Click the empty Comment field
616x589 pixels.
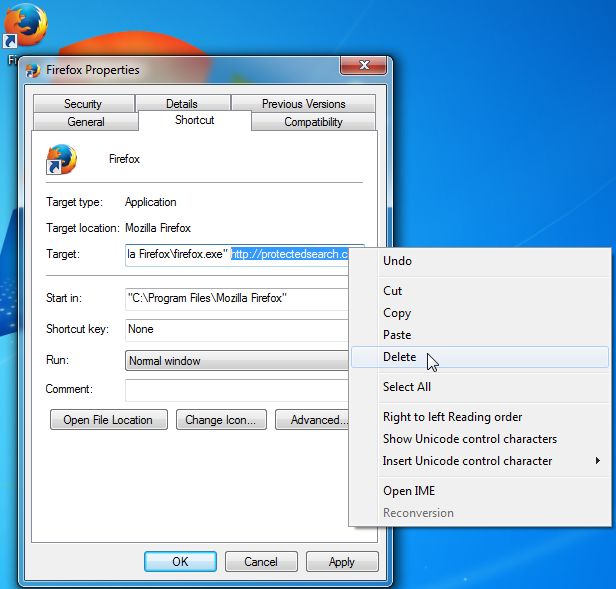(x=237, y=390)
